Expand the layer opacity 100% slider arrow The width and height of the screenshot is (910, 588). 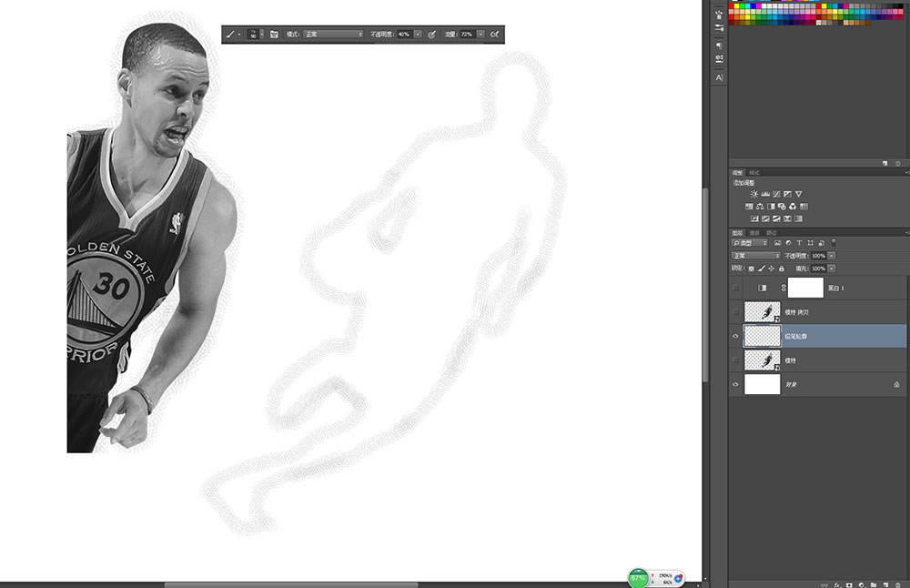tap(832, 256)
